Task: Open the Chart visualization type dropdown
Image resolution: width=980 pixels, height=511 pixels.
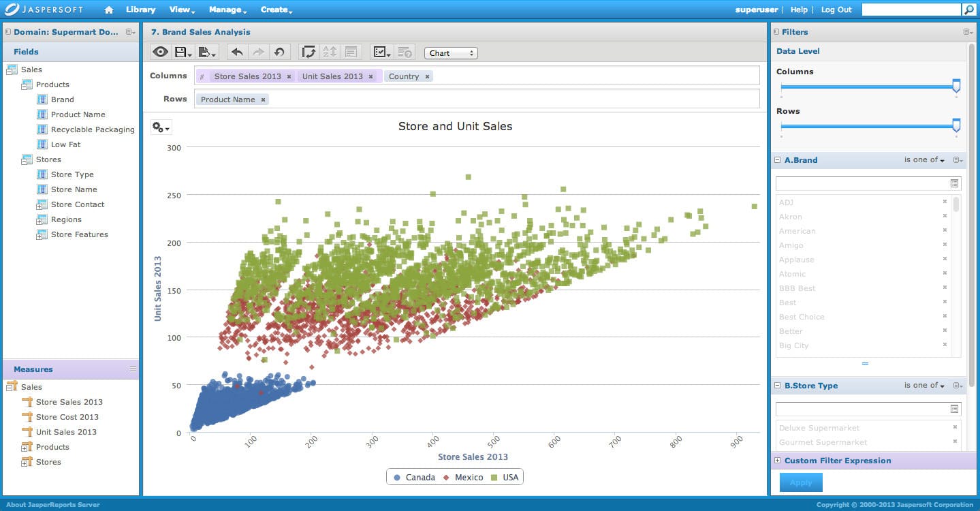Action: (x=451, y=53)
